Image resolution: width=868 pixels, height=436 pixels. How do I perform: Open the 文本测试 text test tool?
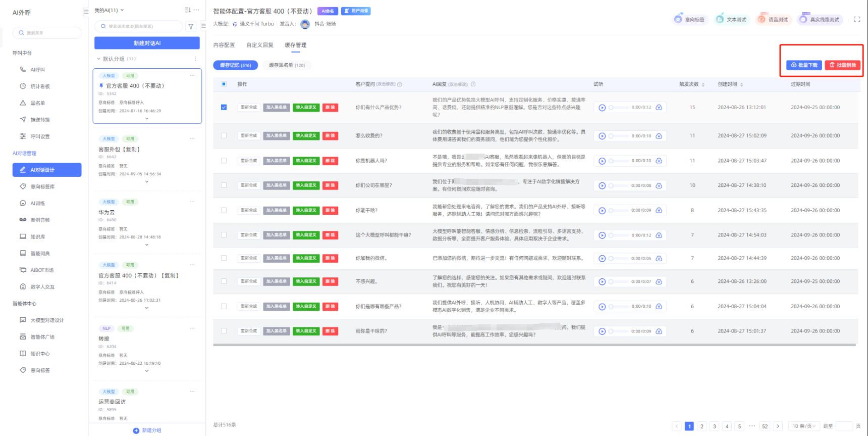tap(731, 20)
